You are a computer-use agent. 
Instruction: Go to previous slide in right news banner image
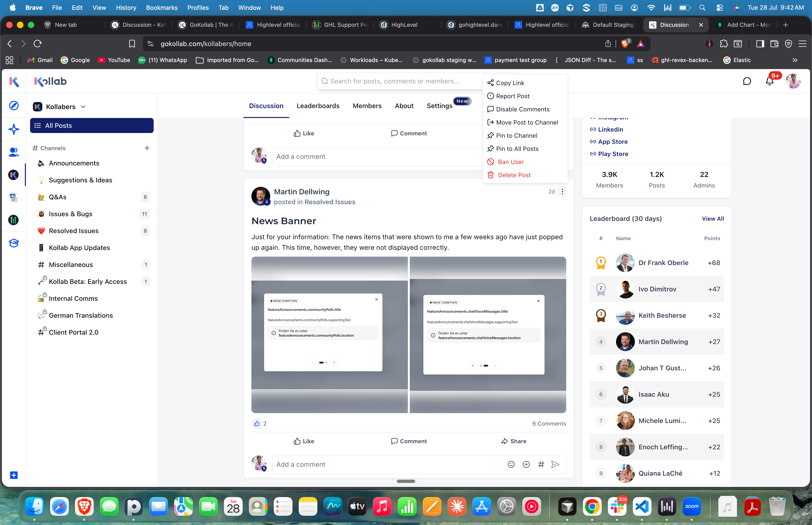[473, 365]
